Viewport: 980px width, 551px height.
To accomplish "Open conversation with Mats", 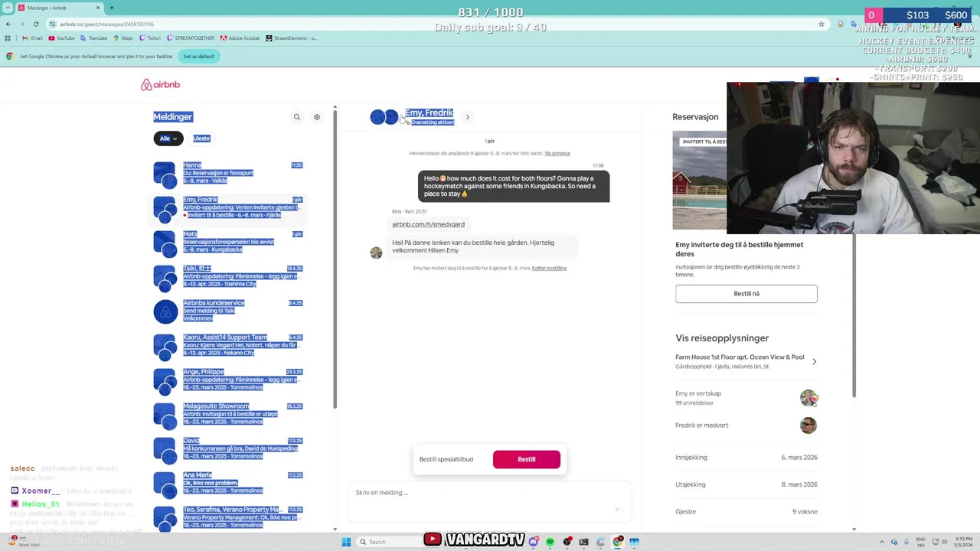I will click(228, 242).
